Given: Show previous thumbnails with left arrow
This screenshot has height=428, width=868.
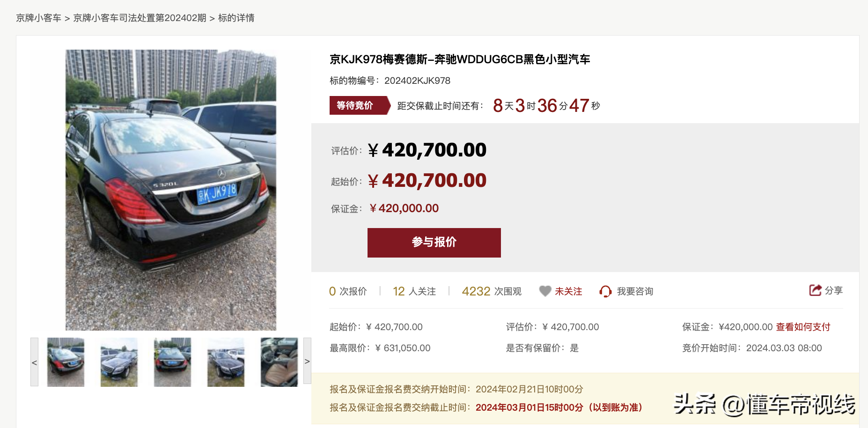Looking at the screenshot, I should coord(34,362).
